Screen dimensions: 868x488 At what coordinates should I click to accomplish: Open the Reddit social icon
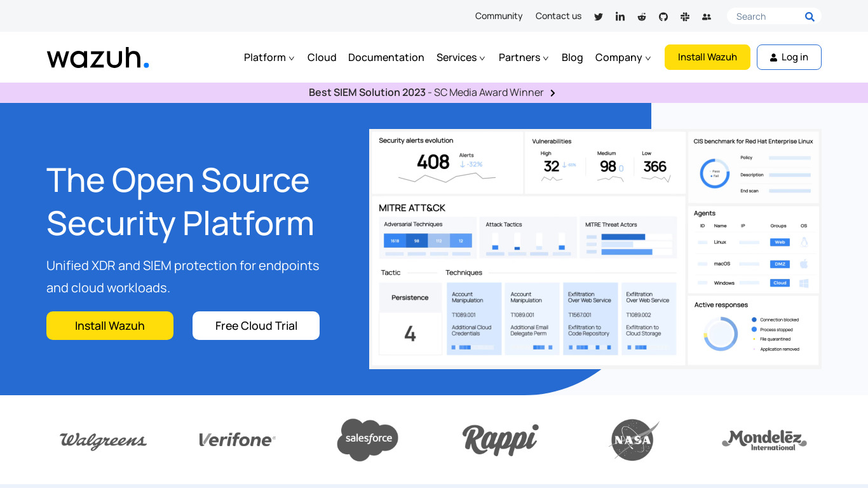point(642,17)
